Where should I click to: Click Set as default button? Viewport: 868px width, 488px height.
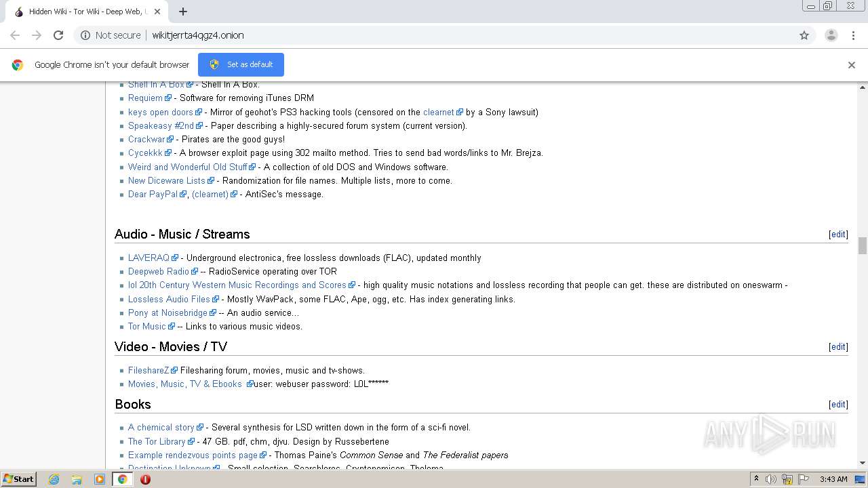tap(241, 64)
